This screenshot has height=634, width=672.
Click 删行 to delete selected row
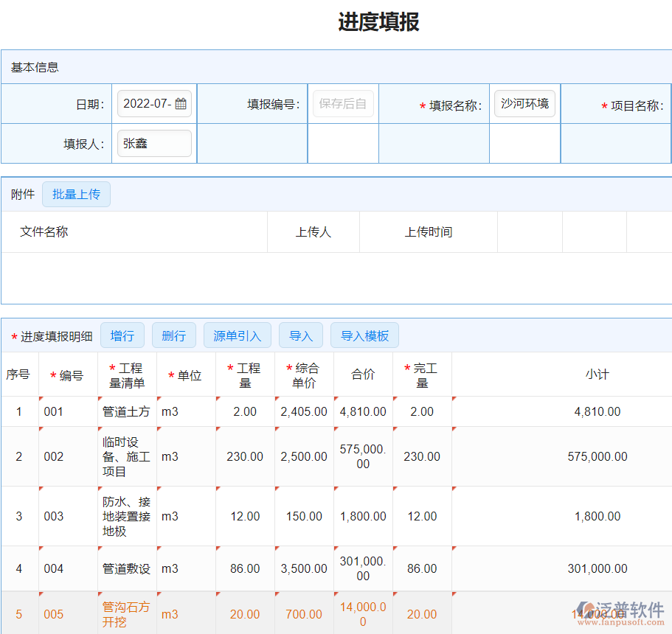(x=174, y=335)
